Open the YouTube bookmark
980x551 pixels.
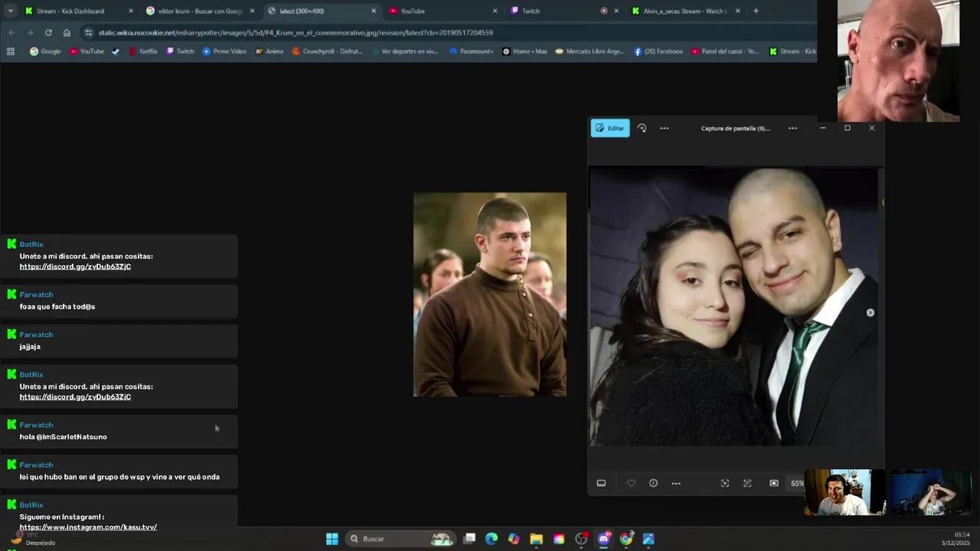coord(87,51)
